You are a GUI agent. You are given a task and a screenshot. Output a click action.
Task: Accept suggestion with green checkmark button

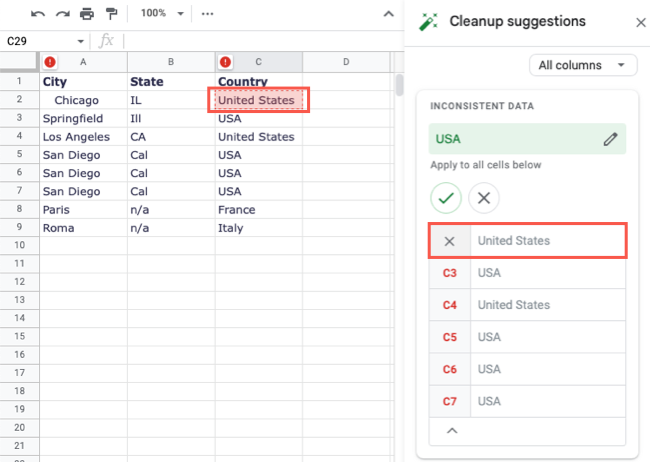point(446,198)
